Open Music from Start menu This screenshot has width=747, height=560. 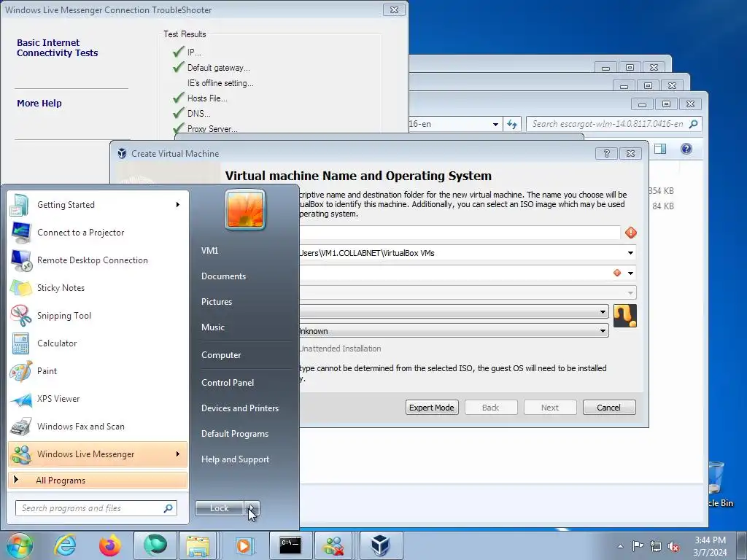point(212,327)
